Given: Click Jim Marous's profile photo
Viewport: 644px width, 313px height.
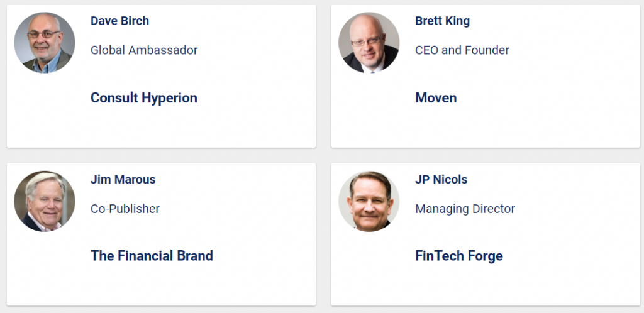Looking at the screenshot, I should (45, 201).
